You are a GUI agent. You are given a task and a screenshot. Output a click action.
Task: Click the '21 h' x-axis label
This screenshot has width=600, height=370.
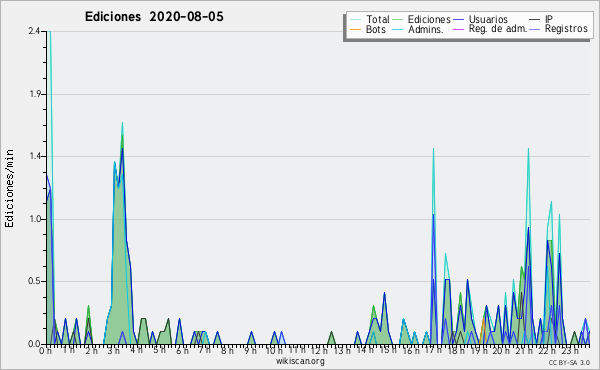[523, 350]
